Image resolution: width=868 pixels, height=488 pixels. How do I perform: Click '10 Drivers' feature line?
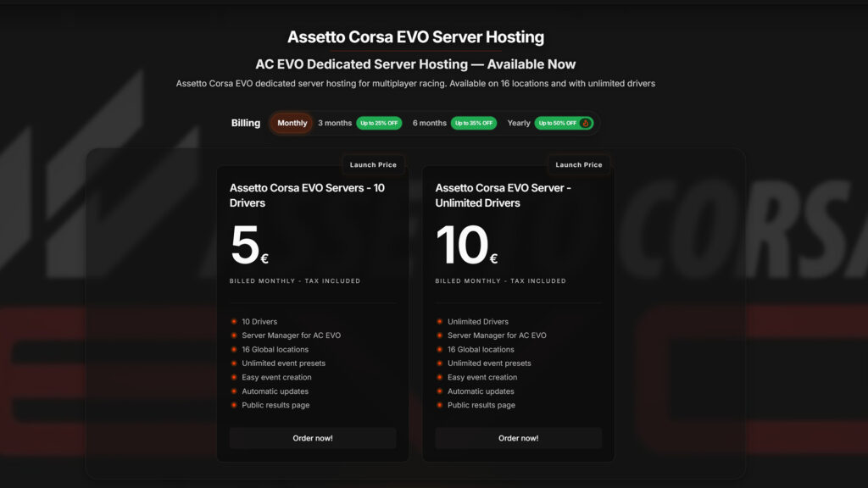[259, 321]
